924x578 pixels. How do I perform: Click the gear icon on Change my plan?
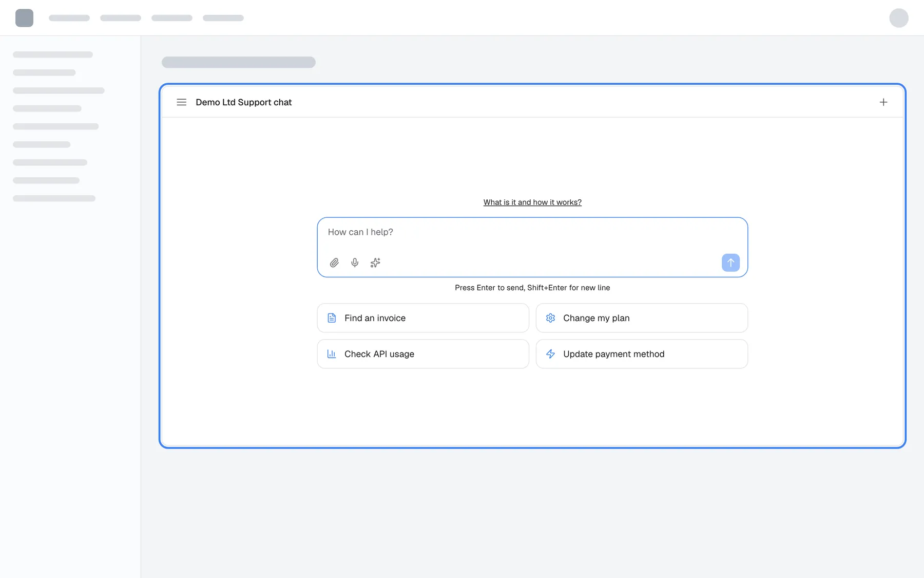pyautogui.click(x=550, y=318)
